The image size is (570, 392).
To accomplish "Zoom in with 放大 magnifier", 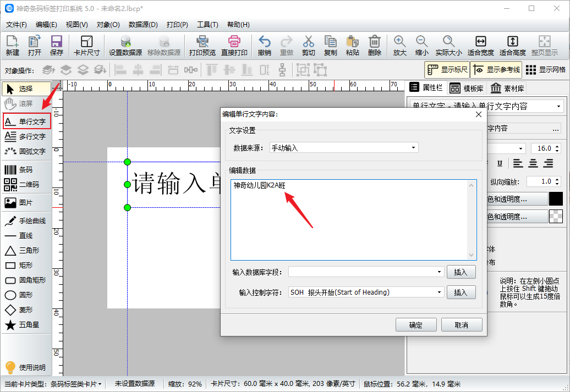I will tap(399, 46).
